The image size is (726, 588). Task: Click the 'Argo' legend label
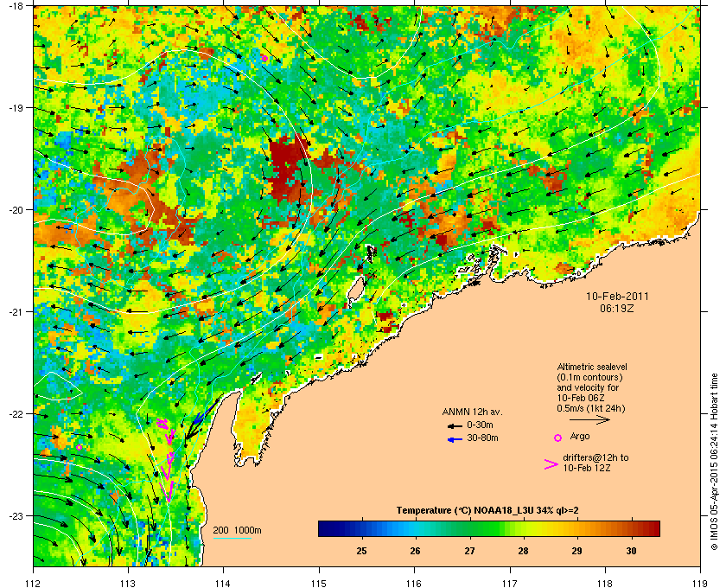point(580,436)
